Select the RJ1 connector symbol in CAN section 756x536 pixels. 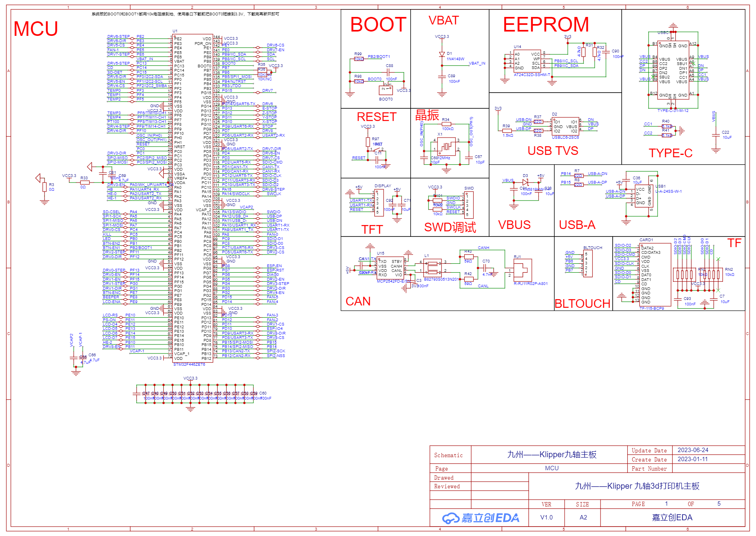[x=523, y=270]
